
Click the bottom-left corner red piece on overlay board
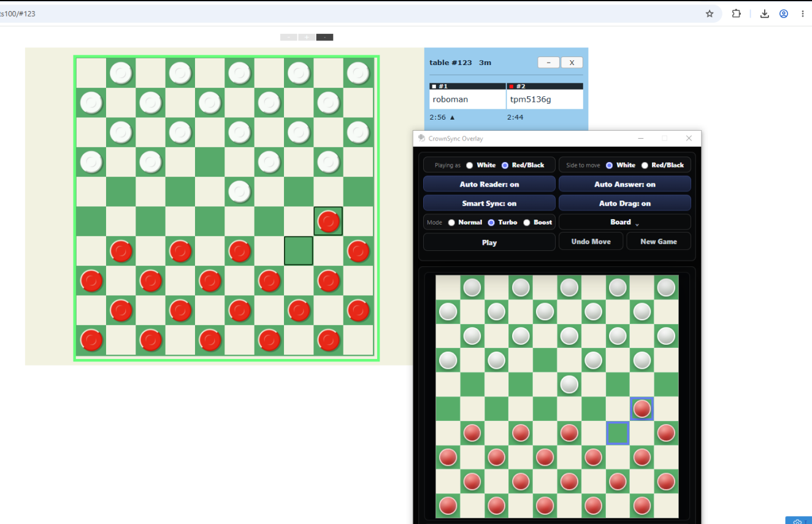pyautogui.click(x=448, y=506)
